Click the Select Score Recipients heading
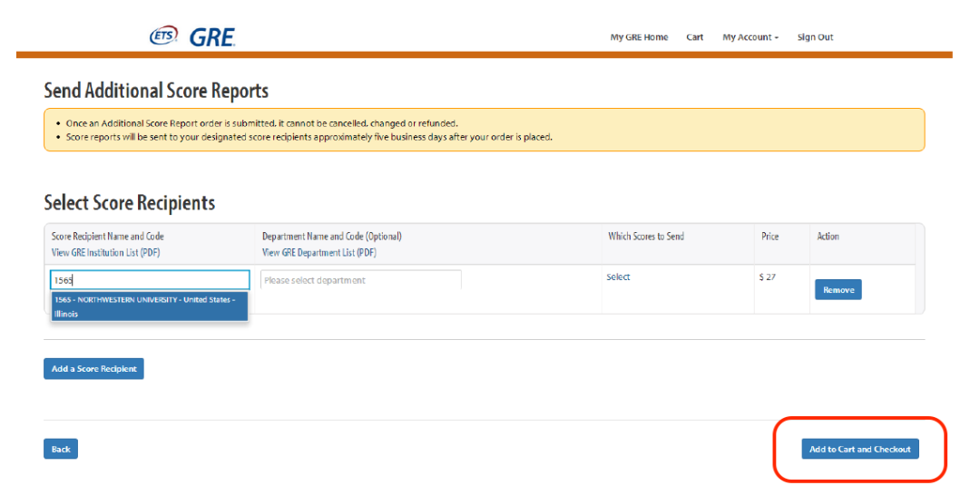Image resolution: width=980 pixels, height=495 pixels. (x=130, y=203)
